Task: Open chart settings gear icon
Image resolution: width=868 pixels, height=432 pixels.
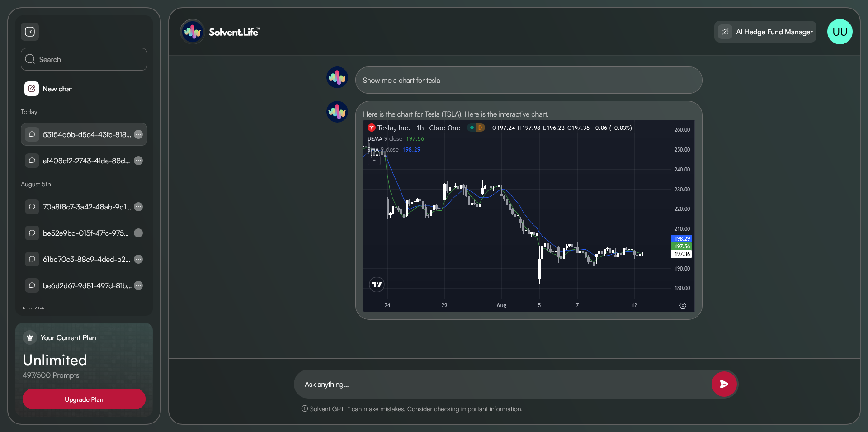Action: [683, 306]
